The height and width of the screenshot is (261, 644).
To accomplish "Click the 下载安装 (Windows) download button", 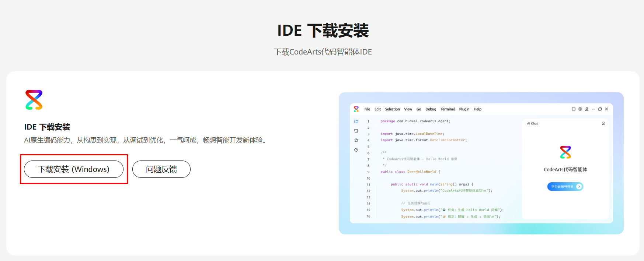I will click(x=74, y=169).
